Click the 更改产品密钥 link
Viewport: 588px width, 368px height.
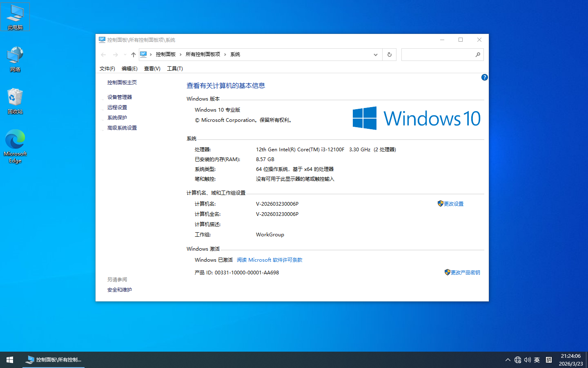(465, 272)
